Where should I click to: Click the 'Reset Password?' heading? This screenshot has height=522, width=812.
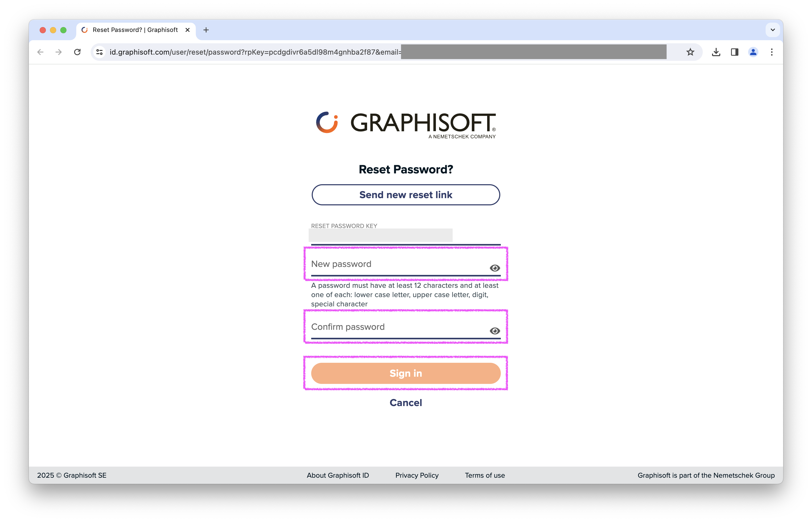[x=406, y=169]
